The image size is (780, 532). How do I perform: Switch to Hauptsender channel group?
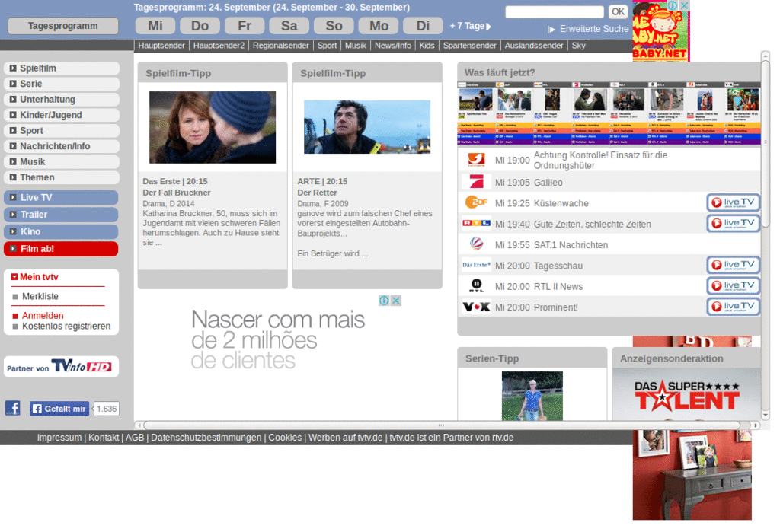(x=161, y=45)
